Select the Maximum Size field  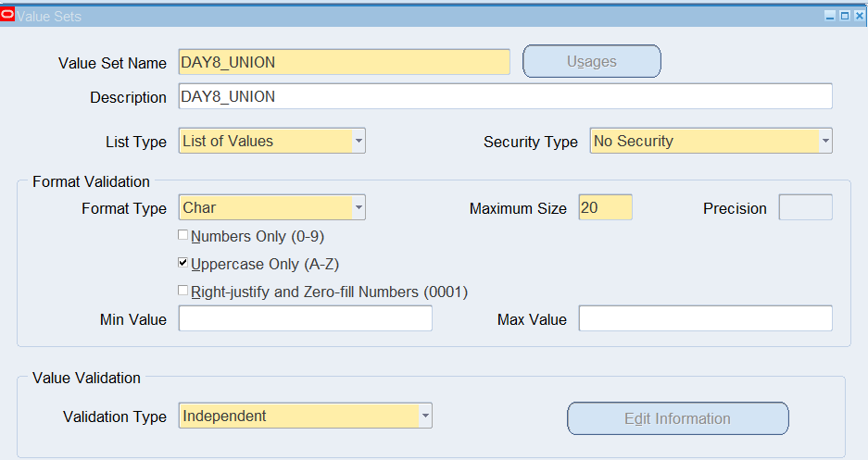[x=606, y=207]
